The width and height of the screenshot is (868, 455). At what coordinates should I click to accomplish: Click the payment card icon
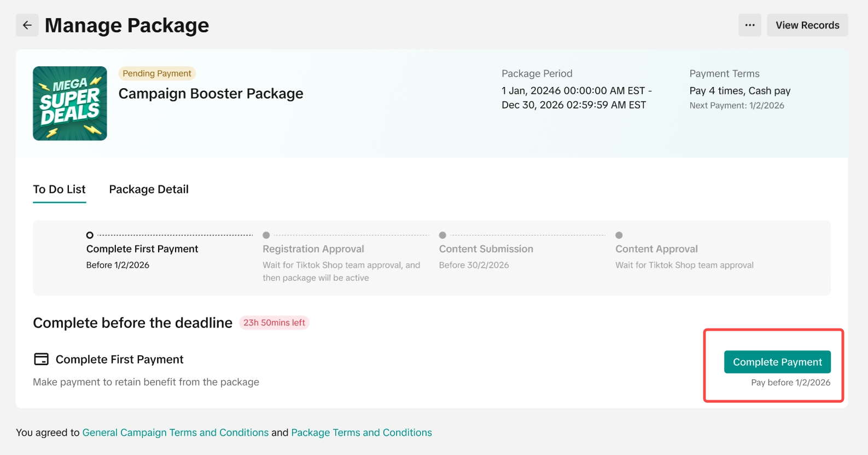[x=41, y=359]
